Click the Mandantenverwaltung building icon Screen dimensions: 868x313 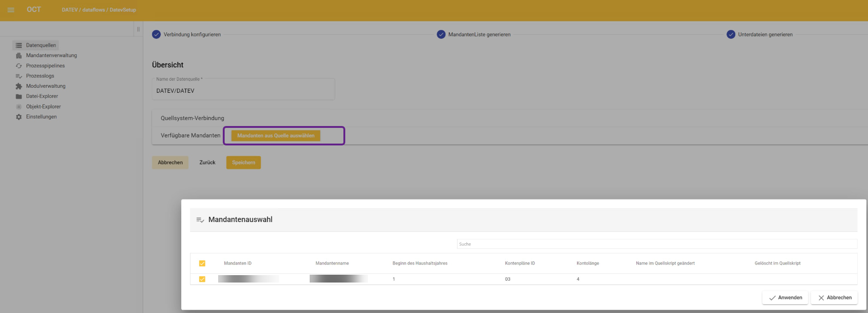(19, 55)
